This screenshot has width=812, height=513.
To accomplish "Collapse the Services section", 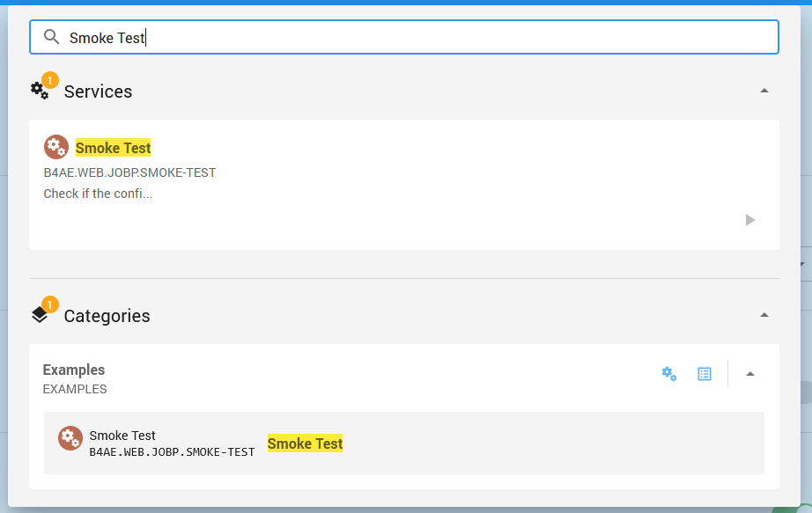I will click(x=764, y=90).
